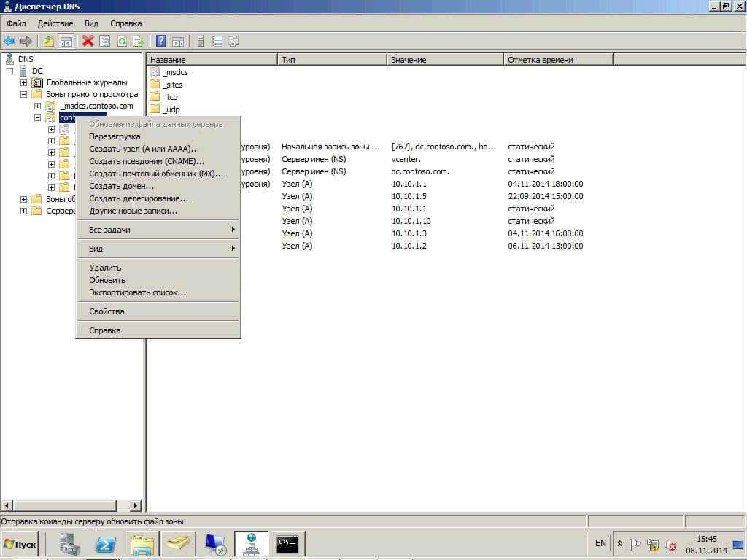Screen dimensions: 747x560
Task: Open the Действие menu
Action: [55, 23]
